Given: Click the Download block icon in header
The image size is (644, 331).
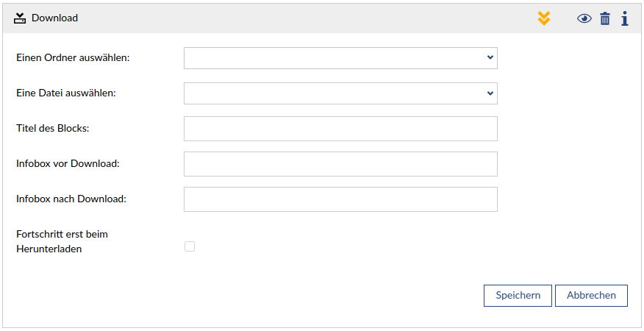Looking at the screenshot, I should pos(20,18).
